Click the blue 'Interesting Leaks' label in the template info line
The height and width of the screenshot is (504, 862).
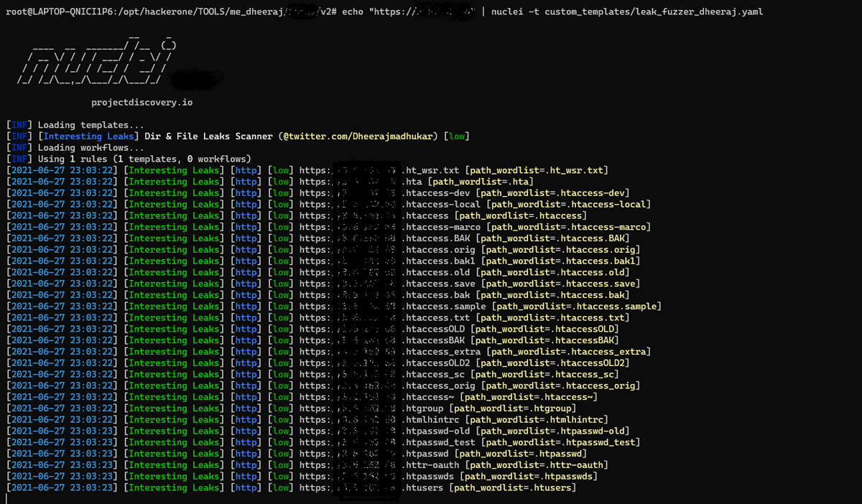90,136
